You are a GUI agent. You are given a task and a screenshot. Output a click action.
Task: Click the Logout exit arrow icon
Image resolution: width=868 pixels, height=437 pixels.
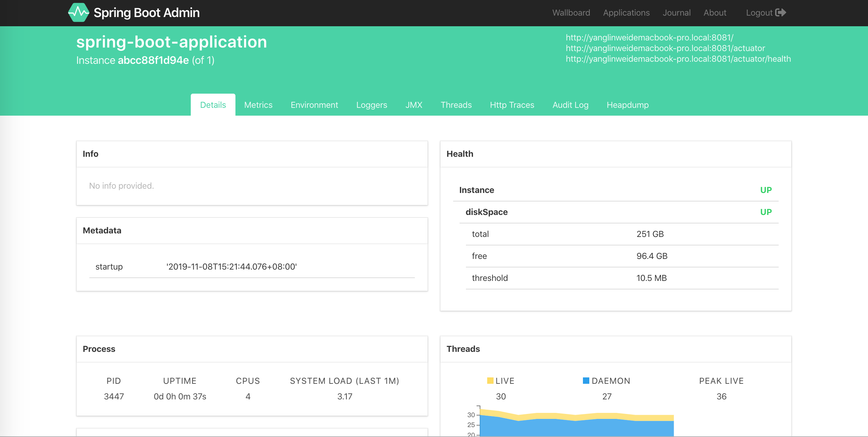(x=780, y=13)
